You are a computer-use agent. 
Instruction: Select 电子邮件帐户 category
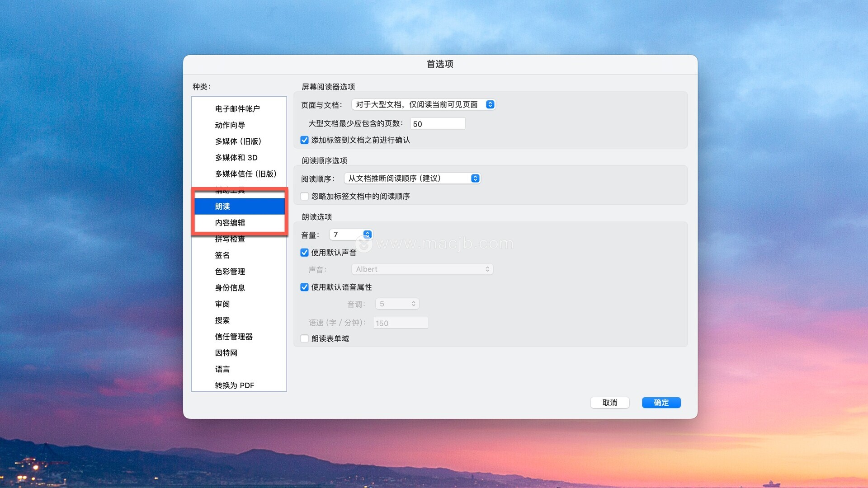pos(237,109)
